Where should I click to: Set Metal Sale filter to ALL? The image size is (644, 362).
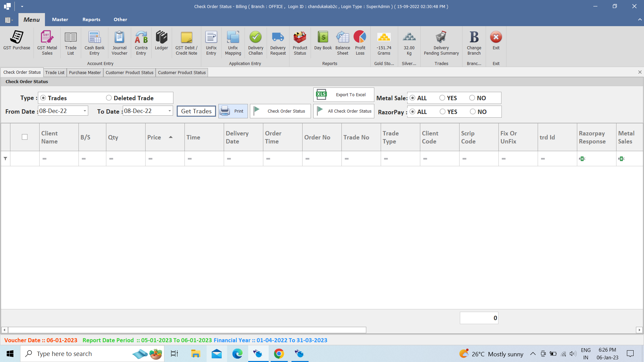click(x=413, y=98)
